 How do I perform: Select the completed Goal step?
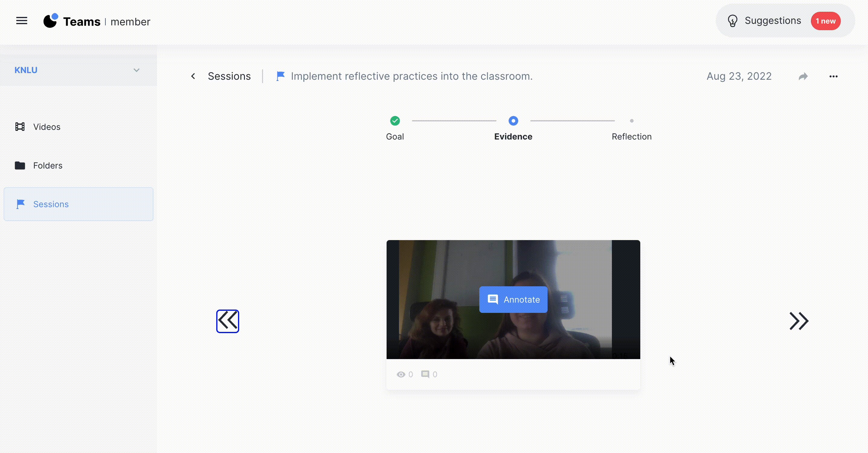coord(395,121)
